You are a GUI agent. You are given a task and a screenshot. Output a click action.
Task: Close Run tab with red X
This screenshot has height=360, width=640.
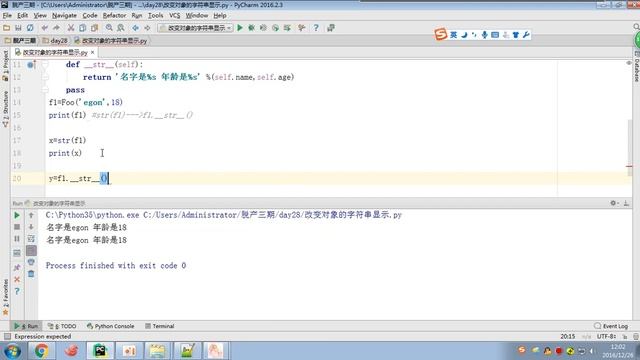coord(17,280)
